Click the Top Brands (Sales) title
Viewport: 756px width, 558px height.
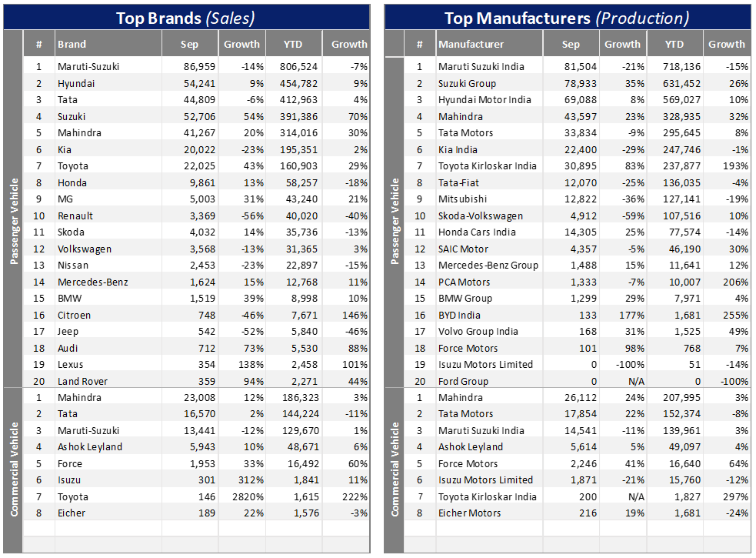tap(185, 18)
